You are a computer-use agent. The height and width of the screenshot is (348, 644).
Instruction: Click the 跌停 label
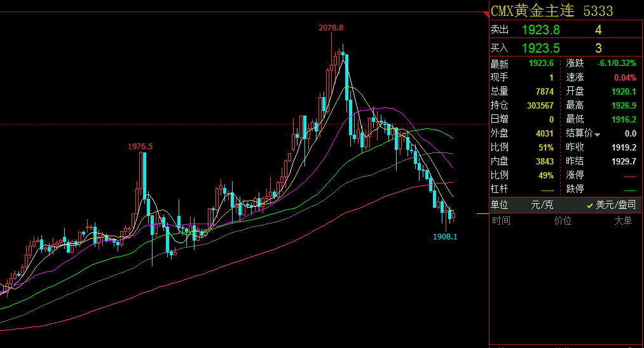[x=575, y=189]
